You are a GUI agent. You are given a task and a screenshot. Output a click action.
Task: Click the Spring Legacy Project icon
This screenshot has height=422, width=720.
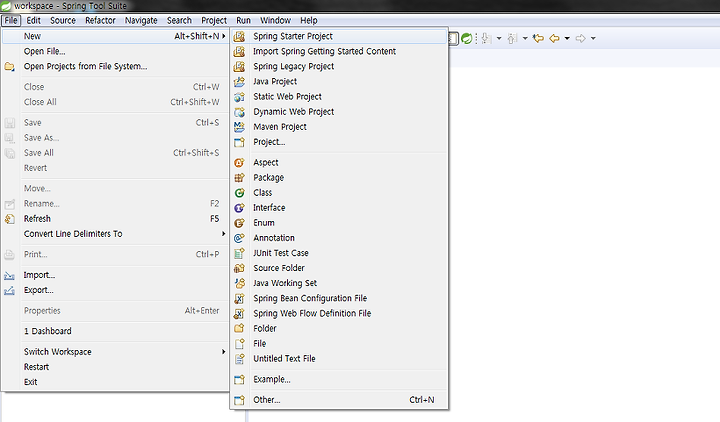pyautogui.click(x=239, y=67)
